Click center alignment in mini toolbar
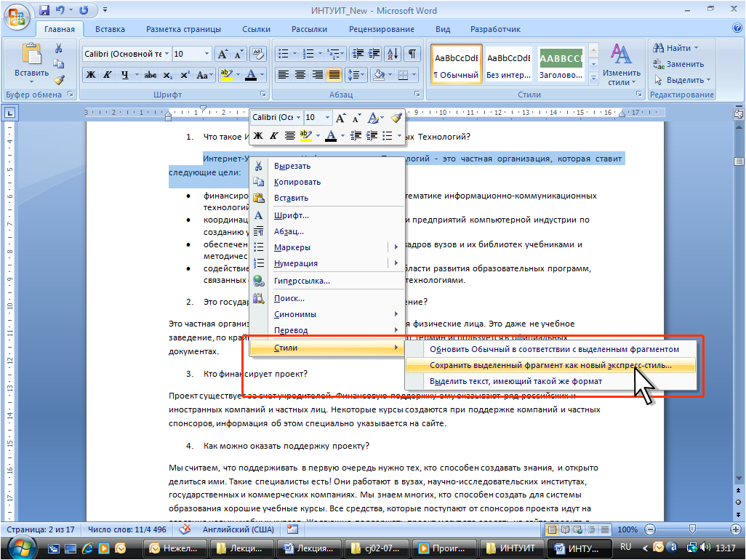Screen dimensions: 746x560 (289, 135)
